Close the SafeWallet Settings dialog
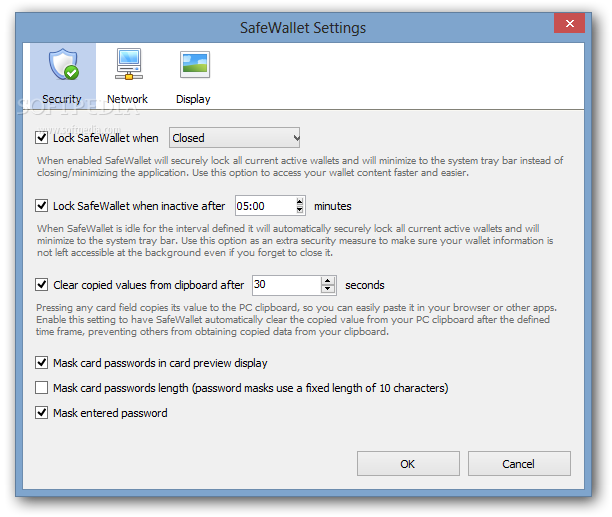This screenshot has width=612, height=517. 569,23
